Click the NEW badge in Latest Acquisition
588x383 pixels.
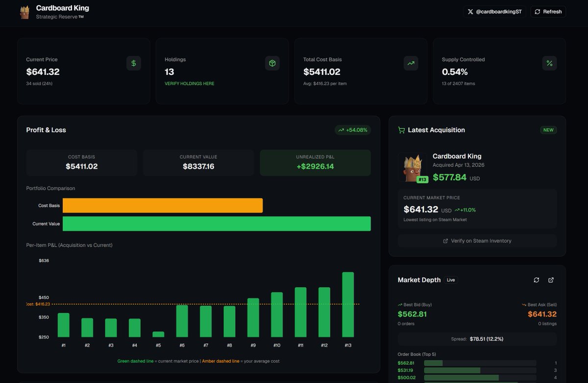(x=548, y=130)
